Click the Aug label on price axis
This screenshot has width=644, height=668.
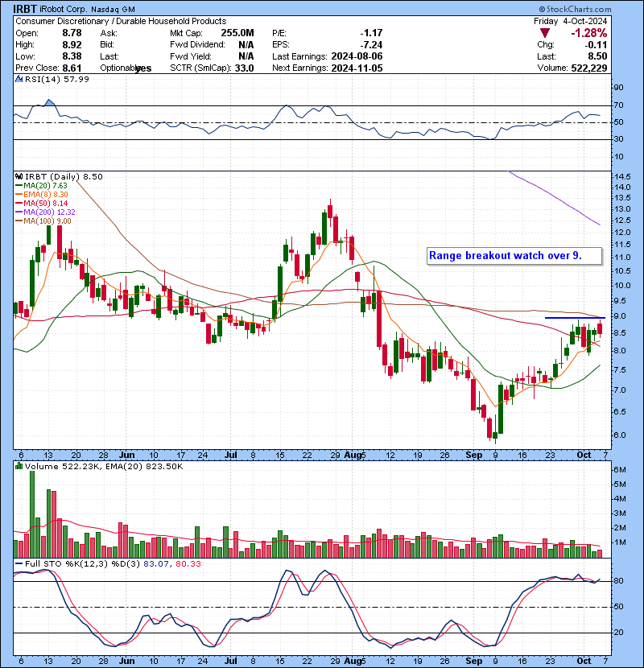click(x=353, y=455)
